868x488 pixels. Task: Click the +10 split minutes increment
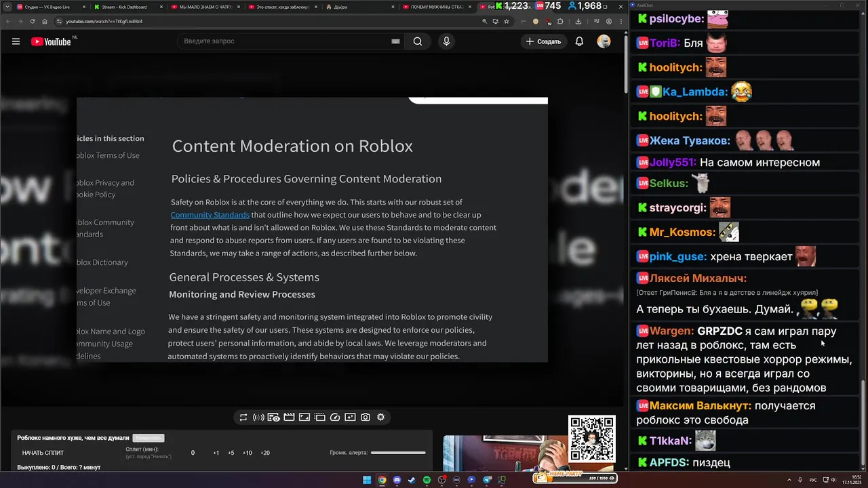pyautogui.click(x=247, y=453)
